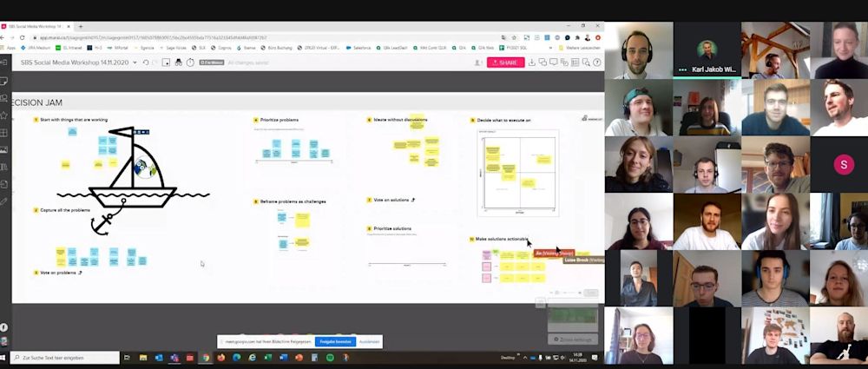Click 'Reframe problems as challenges' heading
Viewport: 868px width, 369px height.
pos(293,201)
